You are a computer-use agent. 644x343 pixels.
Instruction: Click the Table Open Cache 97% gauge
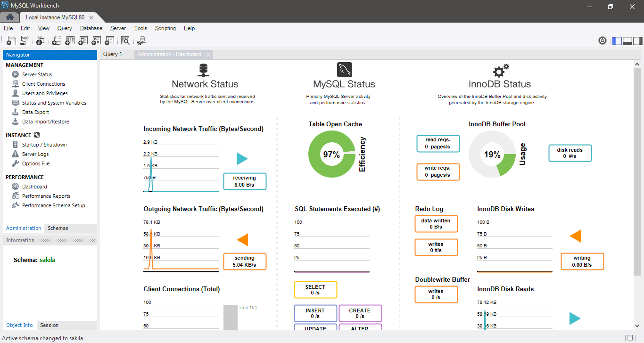coord(331,155)
